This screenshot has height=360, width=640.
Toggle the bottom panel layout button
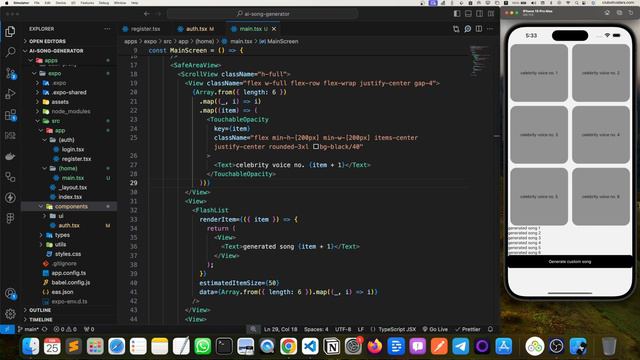(x=468, y=14)
